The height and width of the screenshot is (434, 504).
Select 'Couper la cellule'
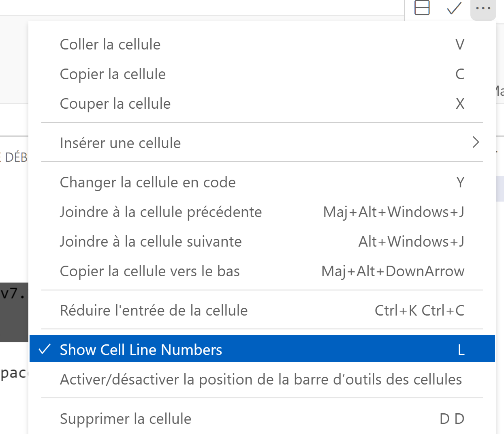[115, 103]
